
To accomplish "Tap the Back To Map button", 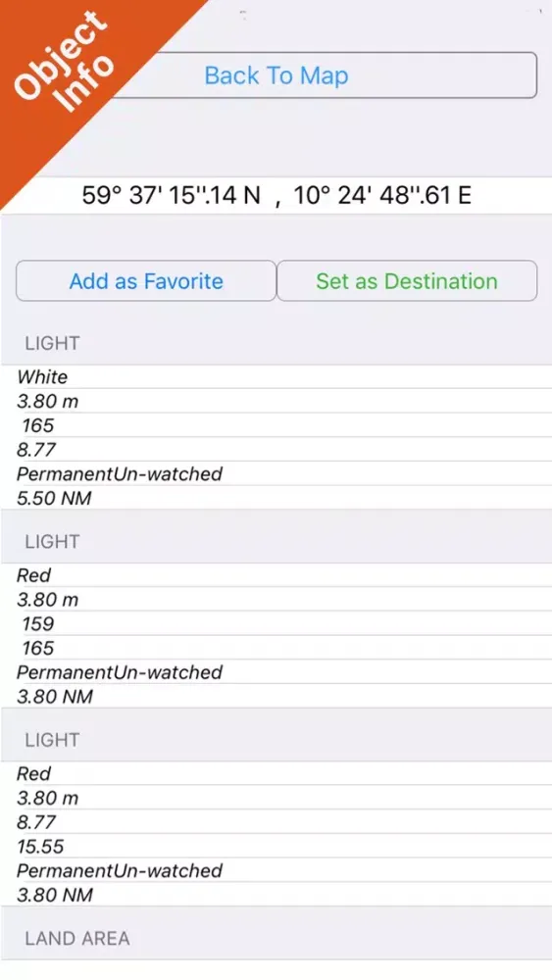I will (x=326, y=75).
